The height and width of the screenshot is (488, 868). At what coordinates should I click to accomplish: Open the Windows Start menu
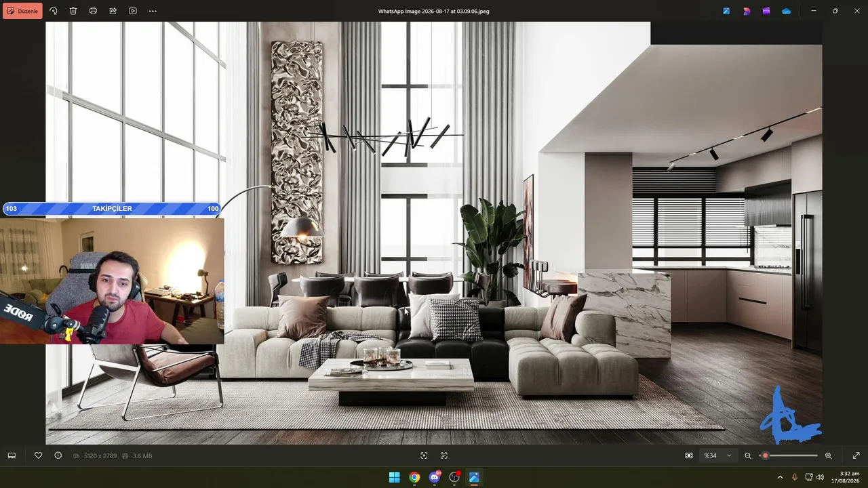tap(394, 477)
